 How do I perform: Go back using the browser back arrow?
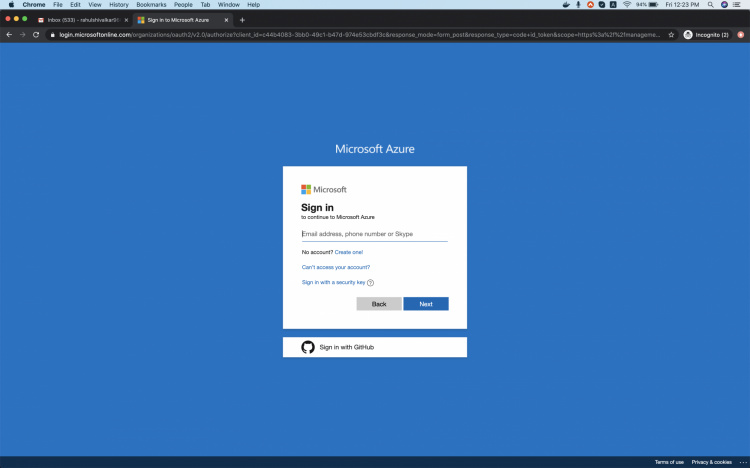(x=9, y=34)
